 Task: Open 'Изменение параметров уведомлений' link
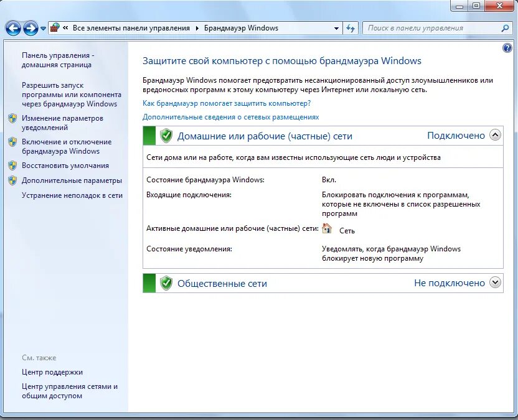coord(62,123)
